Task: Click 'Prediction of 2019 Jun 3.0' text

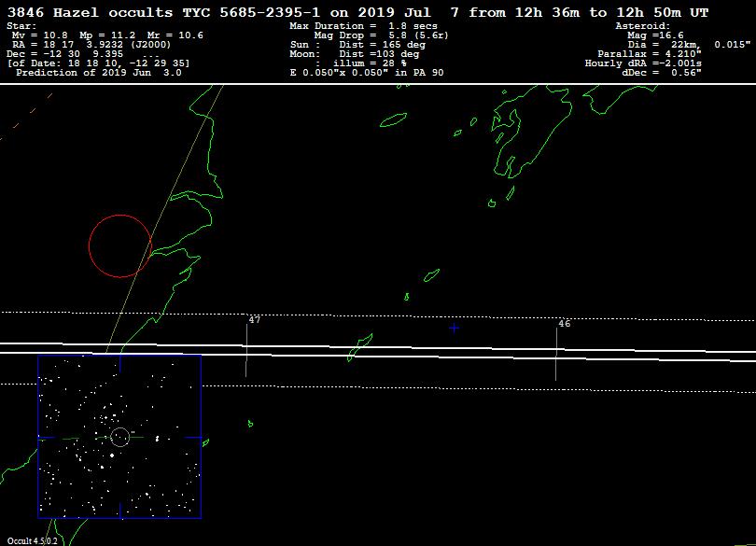Action: (x=99, y=73)
